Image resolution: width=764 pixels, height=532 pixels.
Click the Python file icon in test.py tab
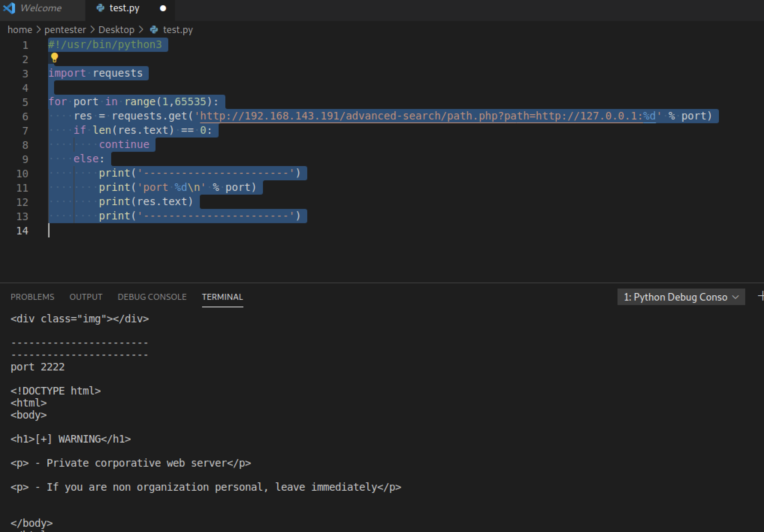(100, 8)
